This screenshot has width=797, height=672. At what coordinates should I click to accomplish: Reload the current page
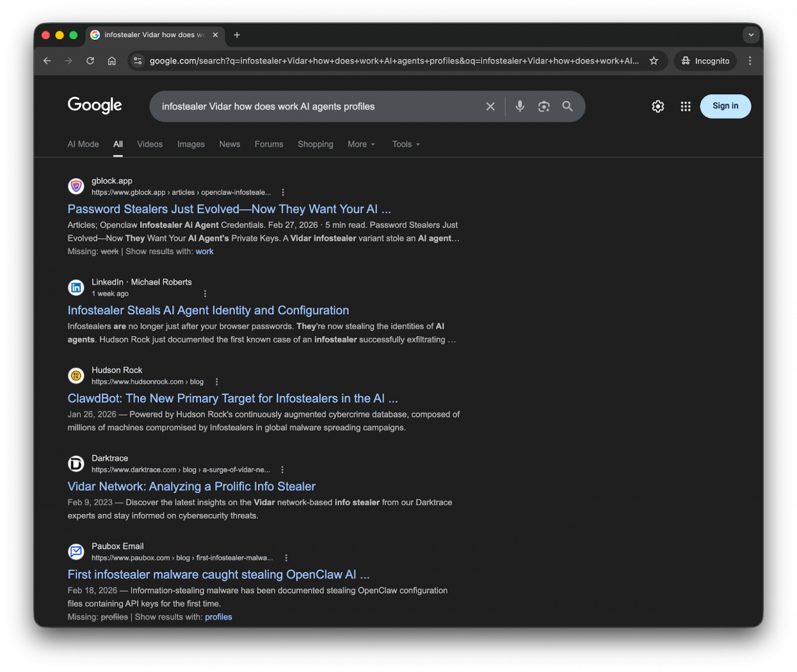pyautogui.click(x=90, y=61)
